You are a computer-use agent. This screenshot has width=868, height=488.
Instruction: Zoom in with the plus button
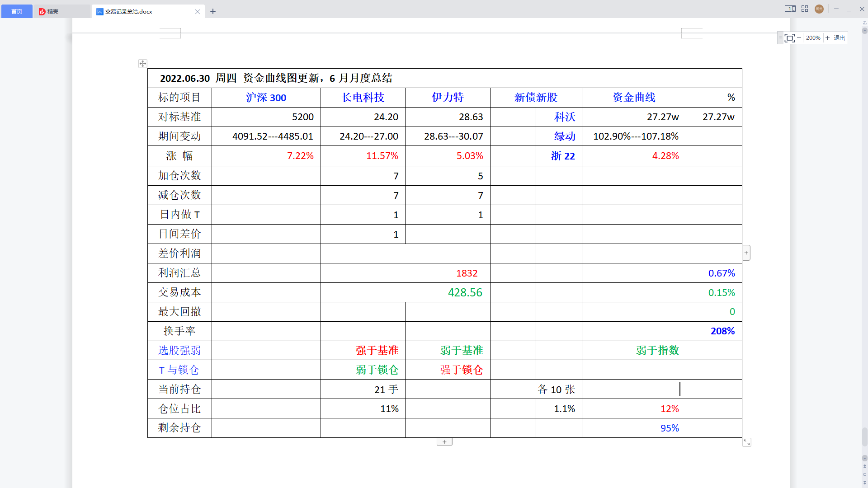(x=827, y=38)
